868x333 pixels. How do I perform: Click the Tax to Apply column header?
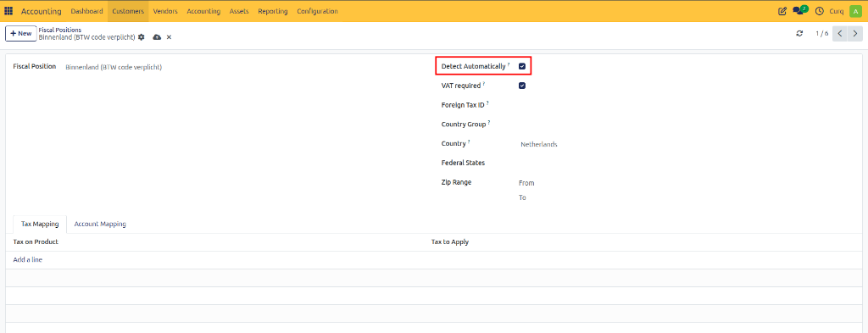450,242
